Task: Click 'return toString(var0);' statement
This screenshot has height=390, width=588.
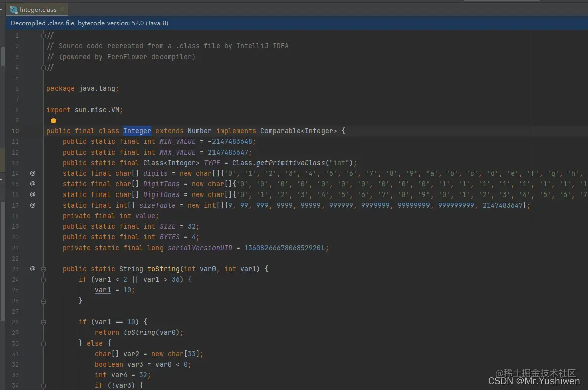Action: tap(139, 332)
